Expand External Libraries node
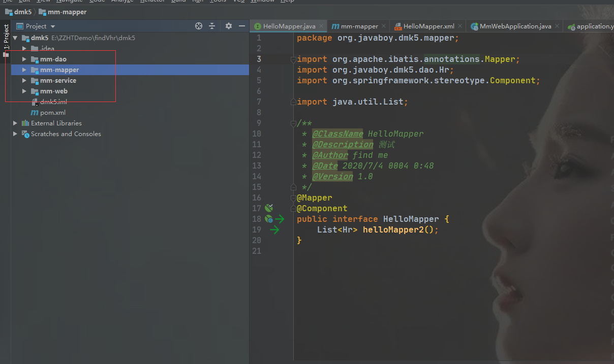Image resolution: width=614 pixels, height=364 pixels. [x=15, y=123]
